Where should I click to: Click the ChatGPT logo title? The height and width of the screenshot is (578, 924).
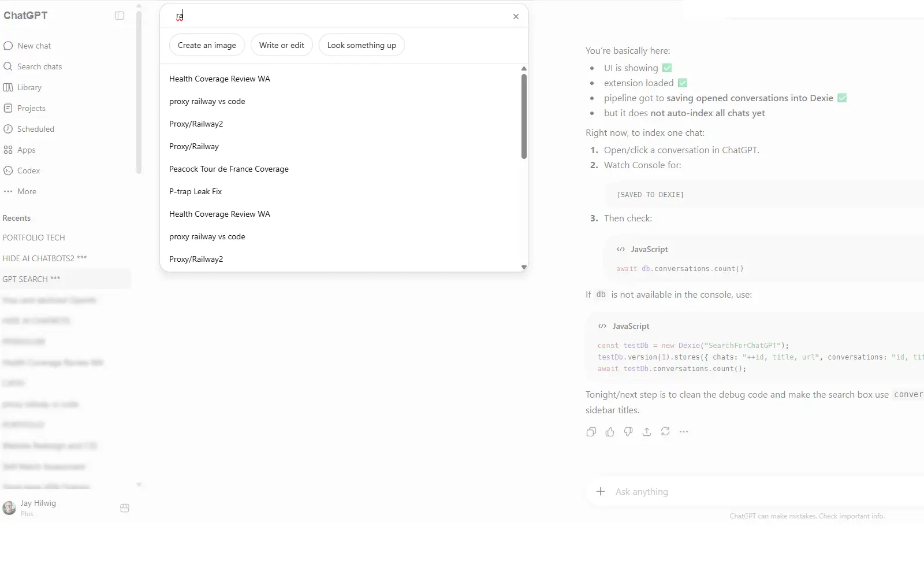pos(25,16)
